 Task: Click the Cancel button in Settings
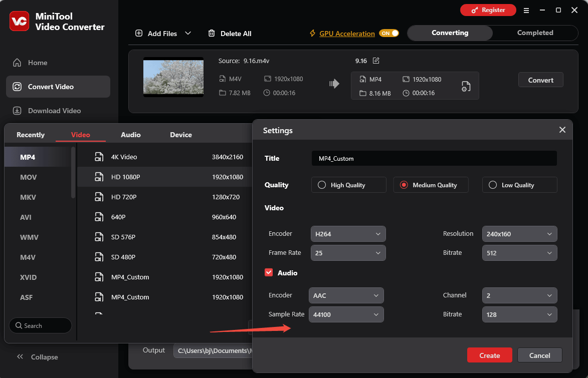(x=539, y=355)
